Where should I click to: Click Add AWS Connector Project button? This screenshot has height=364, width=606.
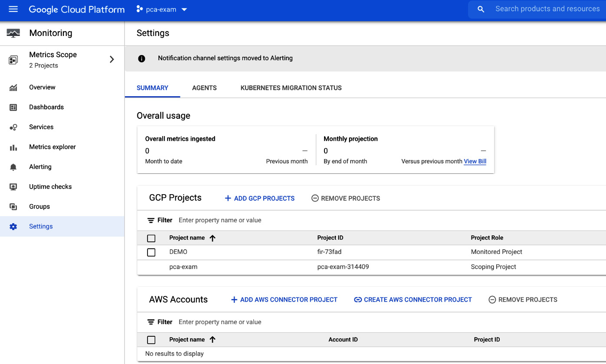click(x=284, y=300)
